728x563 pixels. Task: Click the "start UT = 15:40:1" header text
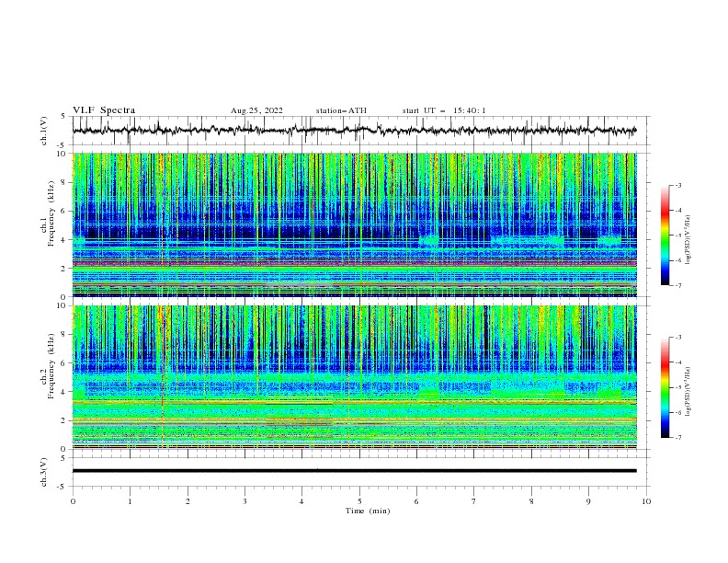tap(444, 110)
